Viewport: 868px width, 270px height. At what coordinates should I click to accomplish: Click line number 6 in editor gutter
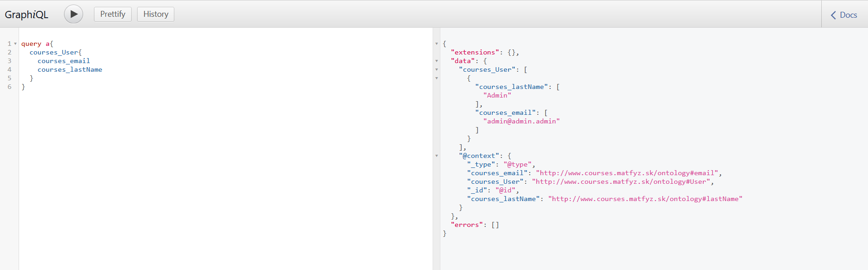pos(10,87)
